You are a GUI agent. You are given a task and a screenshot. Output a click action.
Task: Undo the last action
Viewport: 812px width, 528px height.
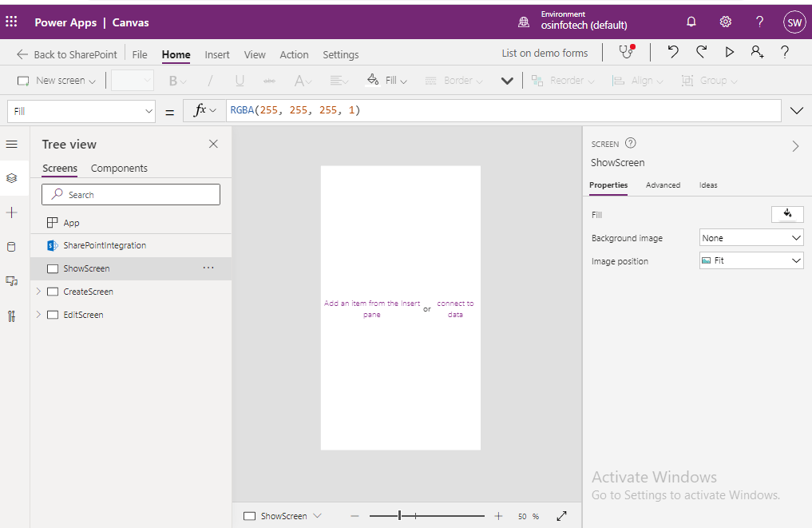(x=673, y=52)
